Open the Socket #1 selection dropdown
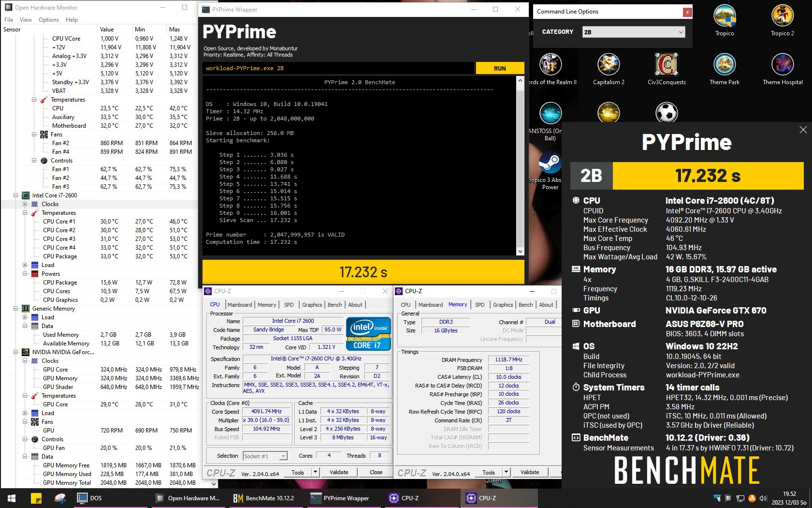812x508 pixels. (x=265, y=456)
